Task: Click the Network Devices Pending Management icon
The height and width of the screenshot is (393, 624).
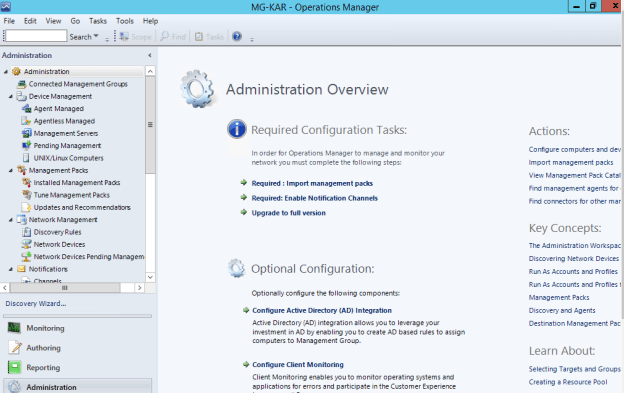Action: pos(26,257)
